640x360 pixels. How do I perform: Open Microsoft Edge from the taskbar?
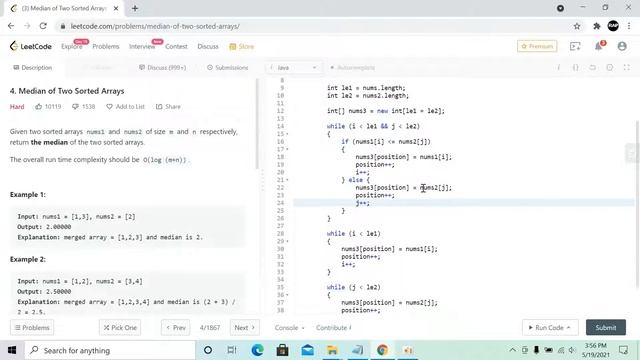point(258,350)
